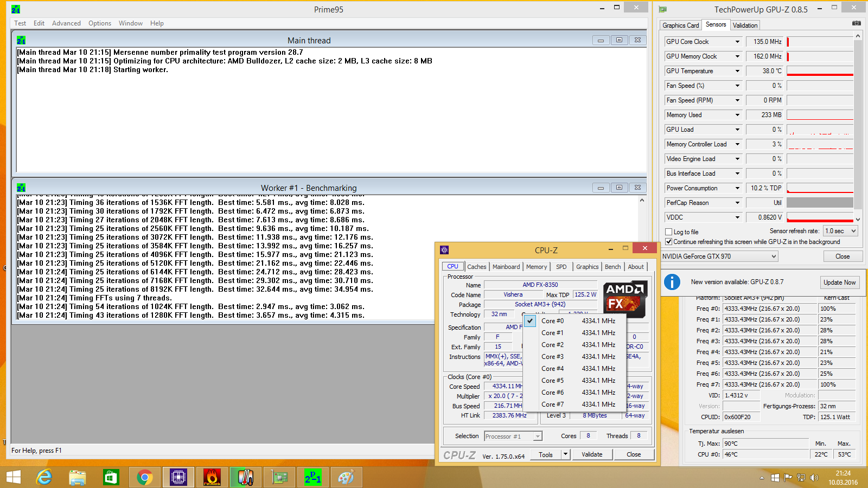This screenshot has height=488, width=868.
Task: Click the CPU-Z Close button
Action: click(634, 454)
